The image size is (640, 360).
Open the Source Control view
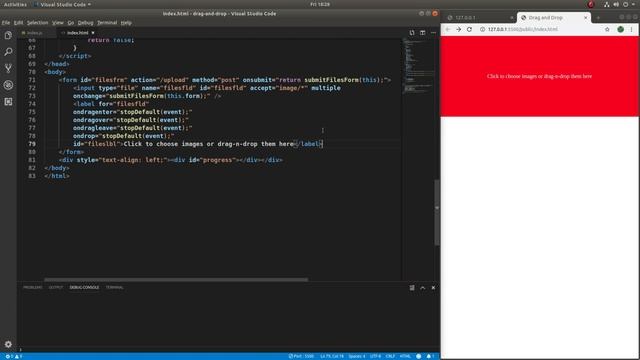(8, 69)
